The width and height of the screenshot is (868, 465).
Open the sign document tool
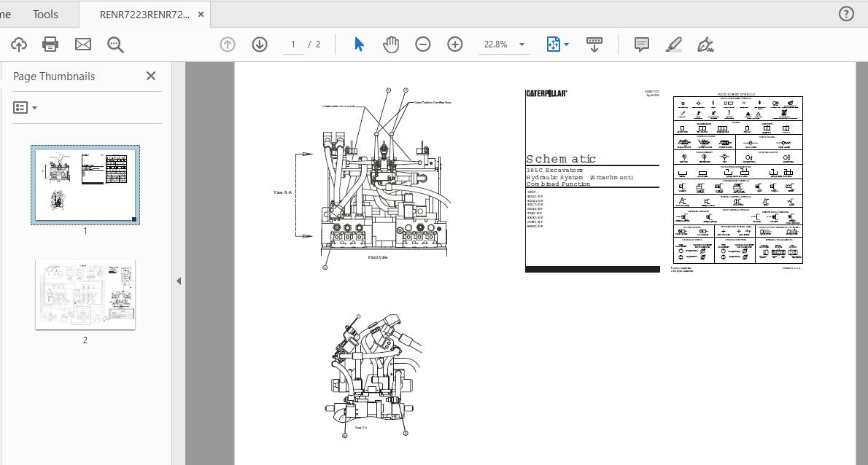pos(705,44)
